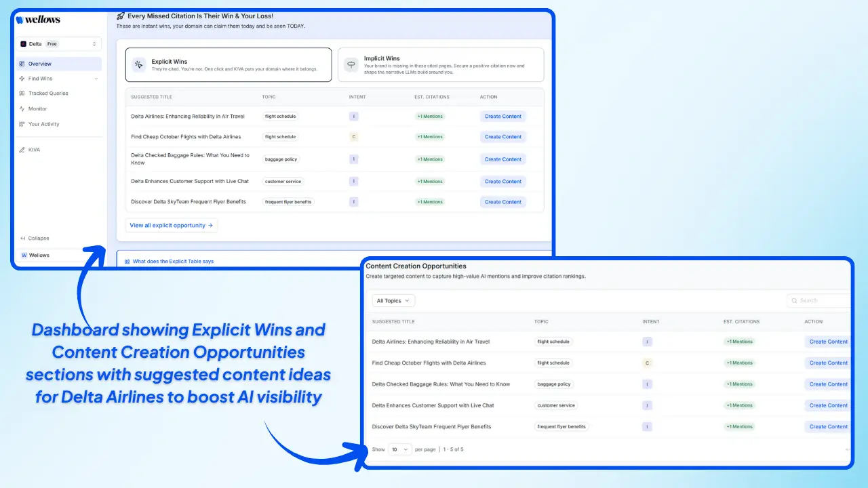Click frequent flyer benefits tag in Opportunities panel
The height and width of the screenshot is (488, 868).
click(561, 427)
